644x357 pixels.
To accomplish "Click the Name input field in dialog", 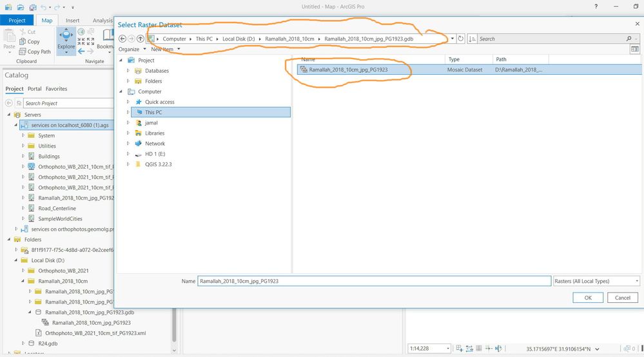I will click(x=374, y=281).
